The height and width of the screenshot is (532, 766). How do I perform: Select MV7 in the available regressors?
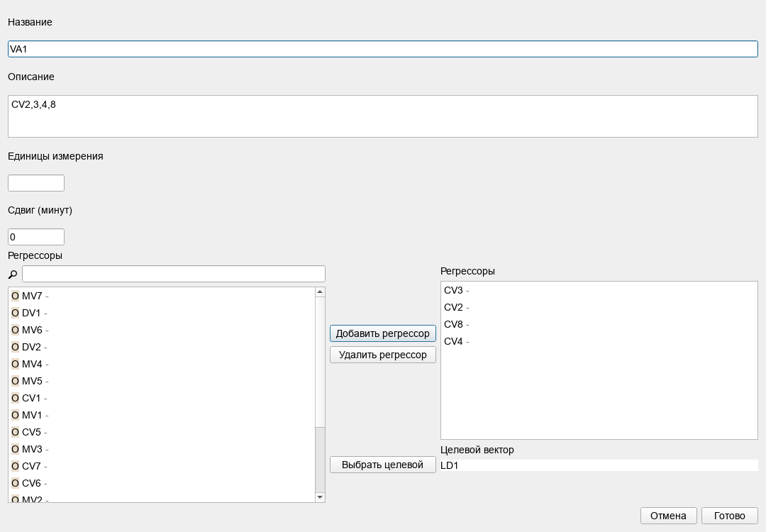tap(162, 296)
